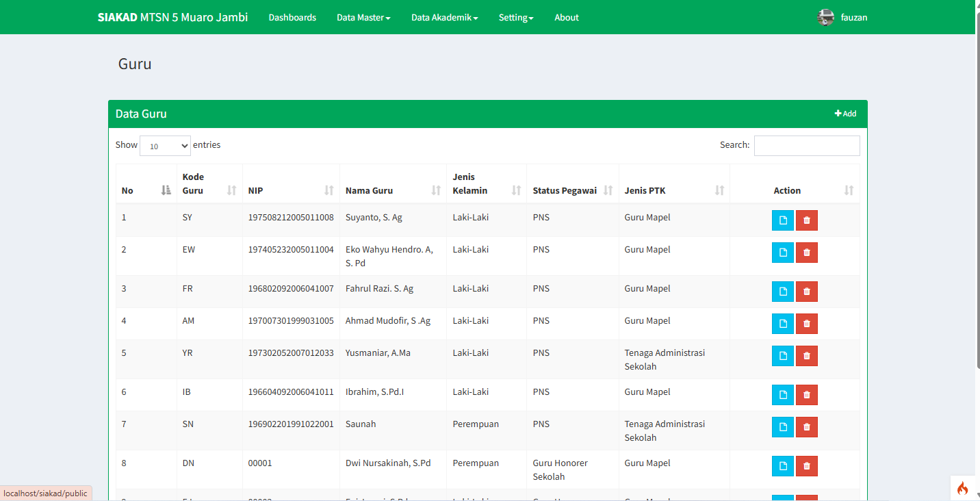Click delete icon for Saunah row
Viewport: 980px width, 501px height.
coord(806,427)
